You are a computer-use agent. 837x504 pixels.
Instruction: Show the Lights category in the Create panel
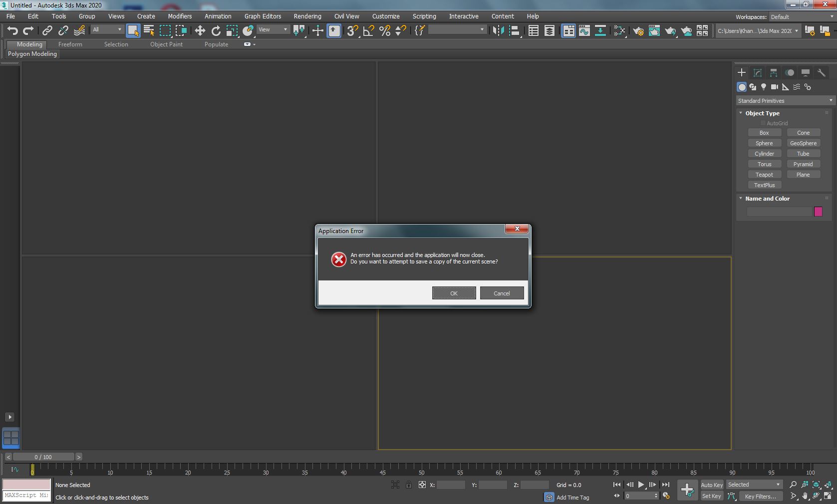pos(764,87)
